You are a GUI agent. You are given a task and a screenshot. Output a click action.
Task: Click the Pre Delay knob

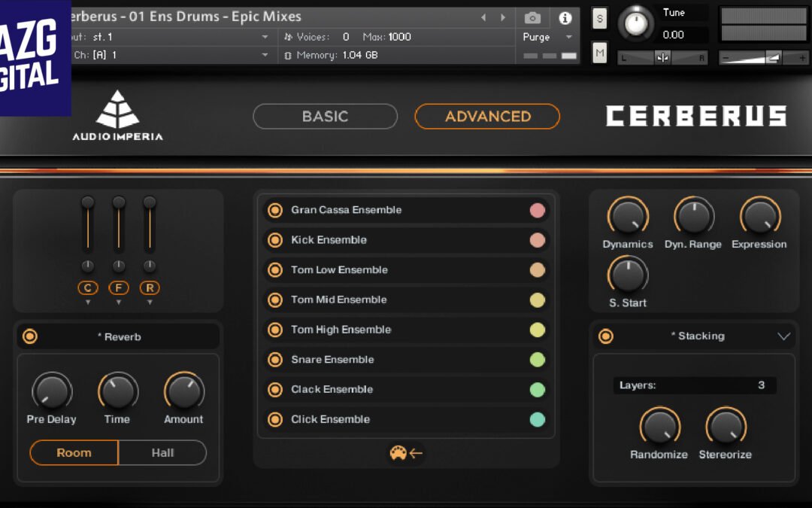(x=52, y=391)
